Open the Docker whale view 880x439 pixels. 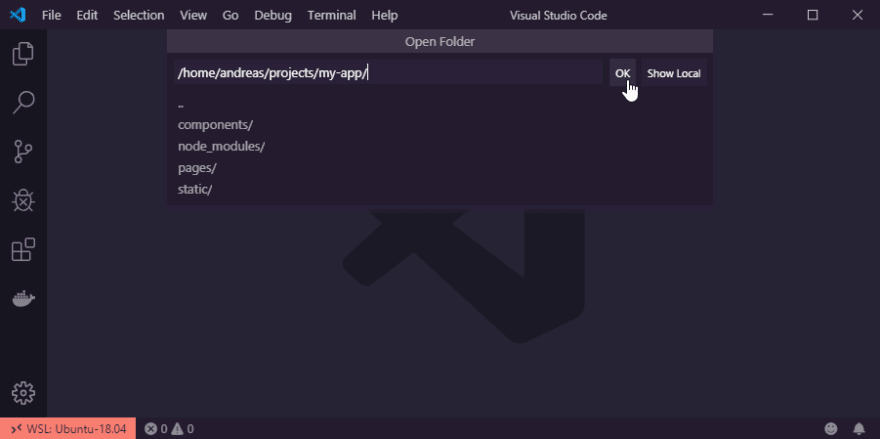[23, 299]
